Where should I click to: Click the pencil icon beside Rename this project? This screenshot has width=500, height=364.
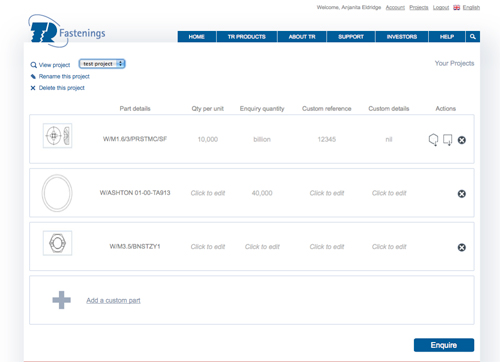[33, 77]
